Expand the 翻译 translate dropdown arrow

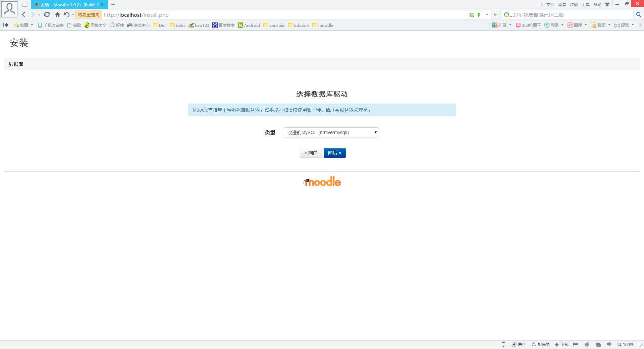coord(586,25)
